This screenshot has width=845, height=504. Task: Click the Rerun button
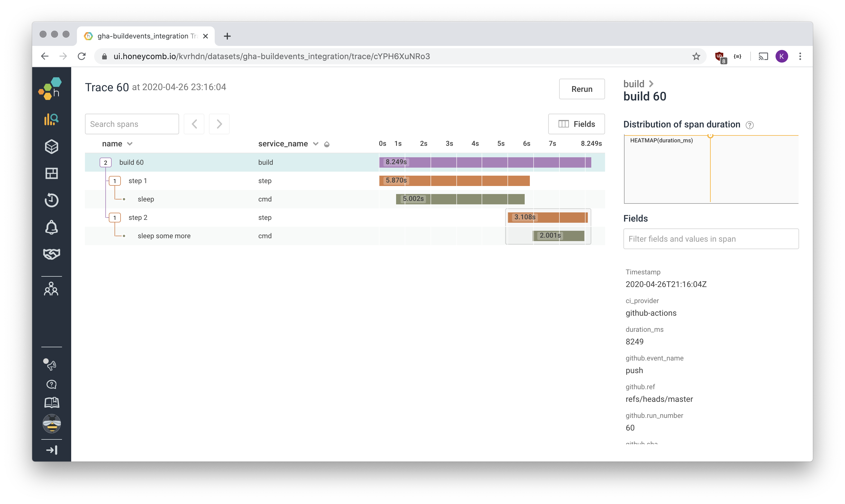(x=582, y=89)
